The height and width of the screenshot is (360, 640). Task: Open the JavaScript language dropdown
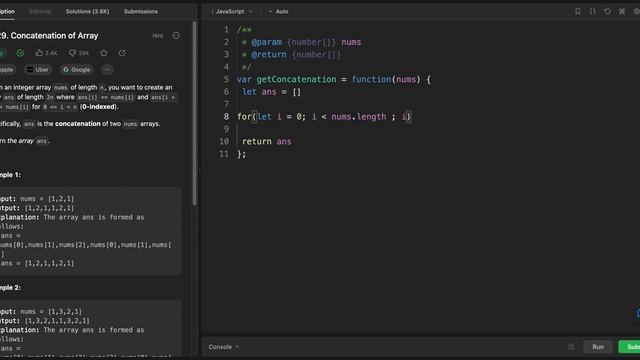point(233,11)
